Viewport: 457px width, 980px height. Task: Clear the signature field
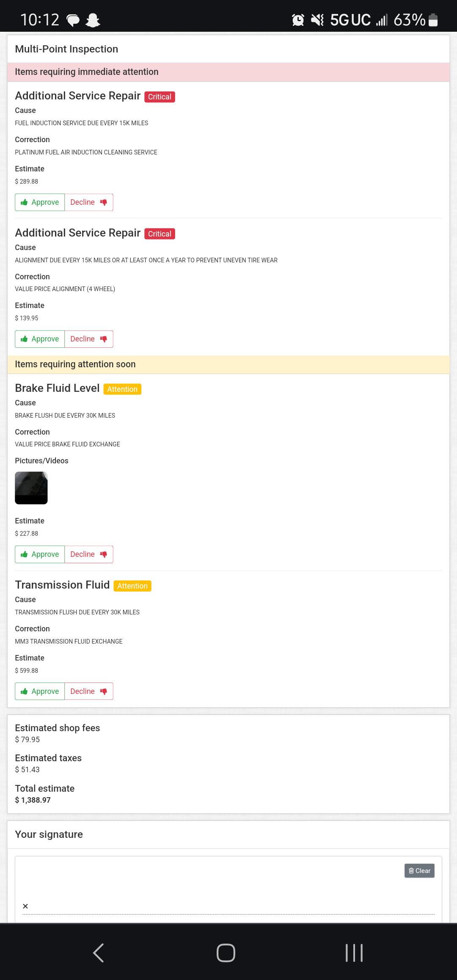419,870
